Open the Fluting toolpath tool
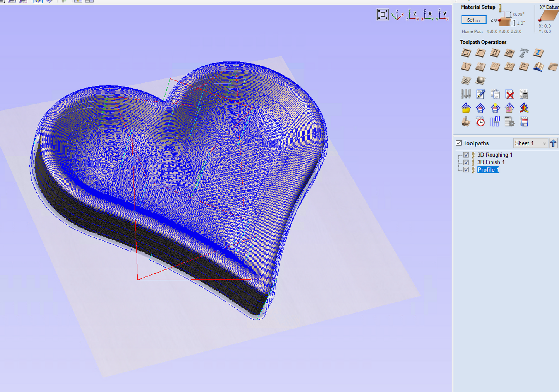 click(495, 66)
